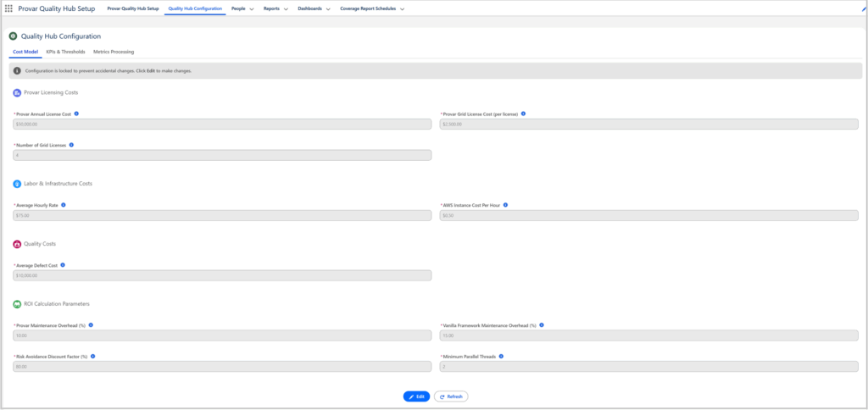Expand the Coverage Report Schedules dropdown

402,8
